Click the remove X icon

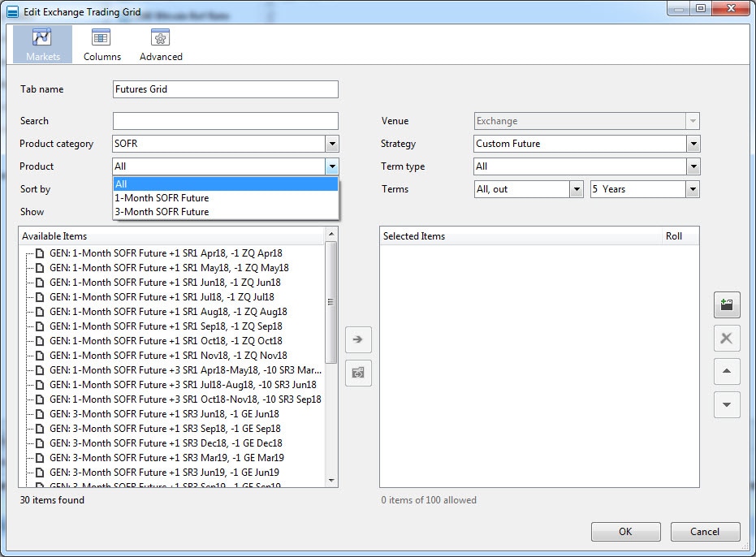pos(727,339)
